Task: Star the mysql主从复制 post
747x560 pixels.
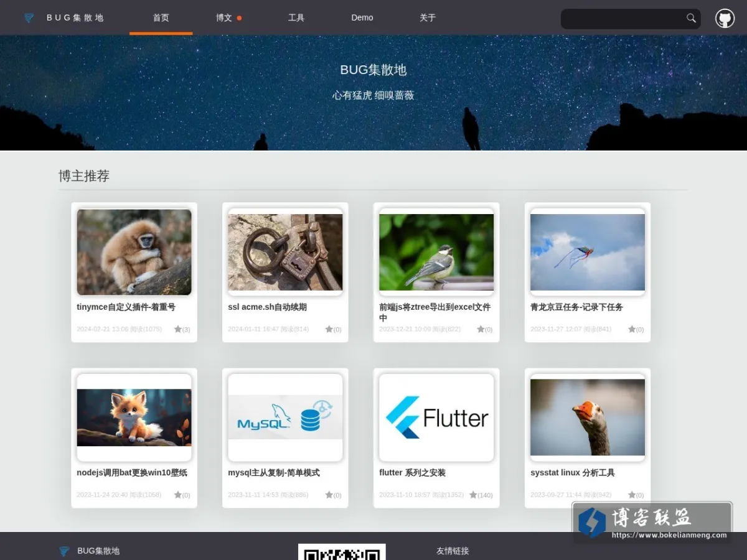Action: (x=329, y=495)
